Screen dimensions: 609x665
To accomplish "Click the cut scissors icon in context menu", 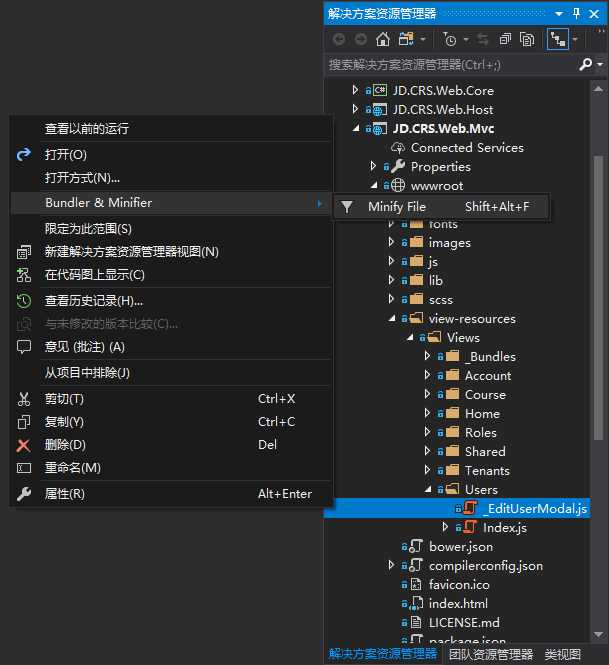I will click(x=24, y=399).
